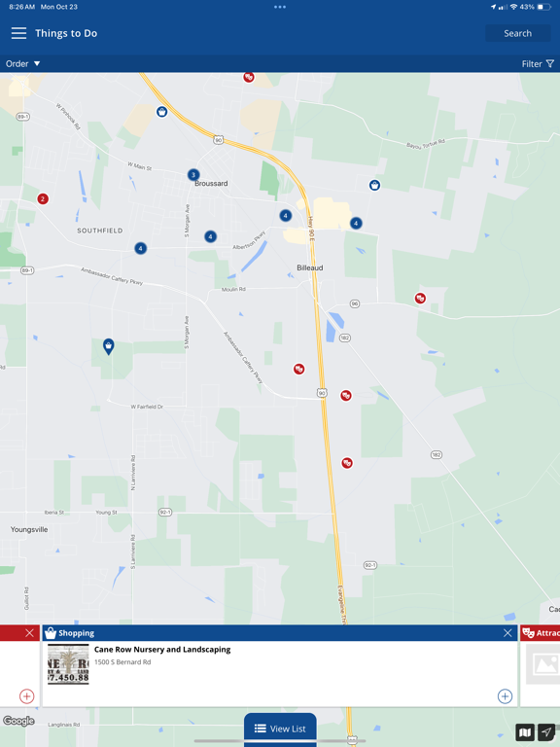The image size is (560, 747).
Task: Expand the Order dropdown
Action: 22,64
